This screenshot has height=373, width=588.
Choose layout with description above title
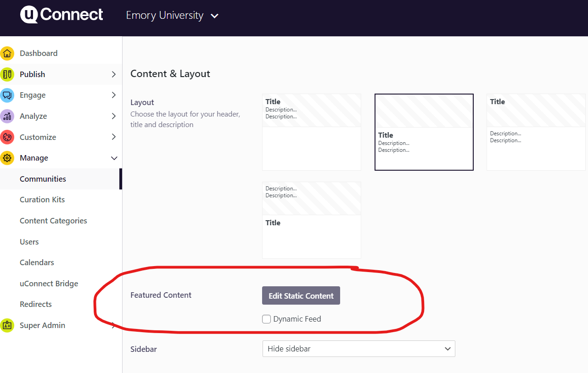click(311, 220)
